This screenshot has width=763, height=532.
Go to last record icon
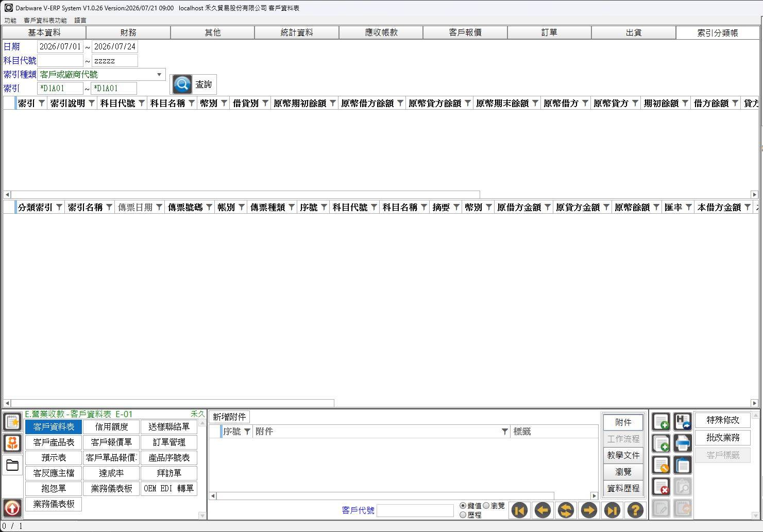(x=612, y=510)
